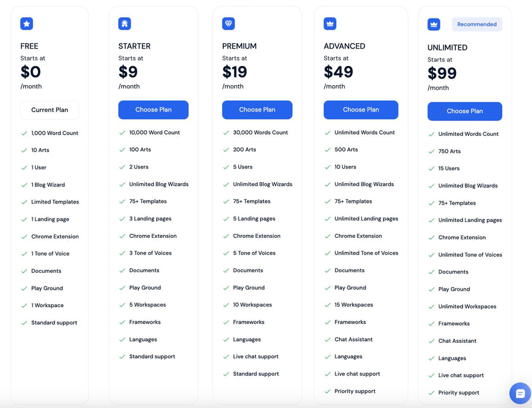
Task: Choose the Advanced $49 plan
Action: [x=361, y=110]
